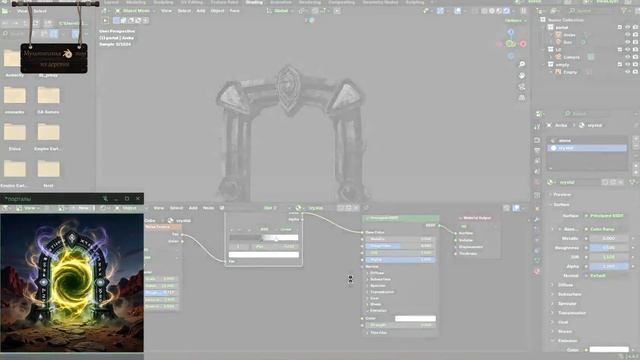Open the Modifiers wrench tab in Properties

pos(537,220)
